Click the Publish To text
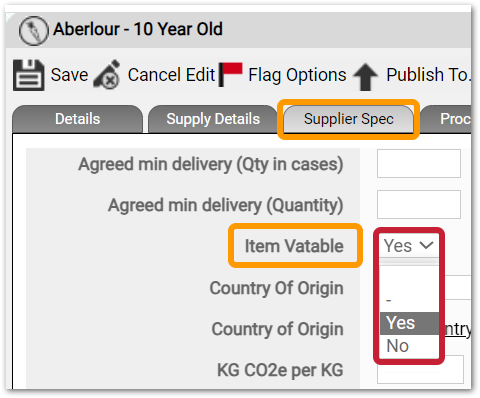The width and height of the screenshot is (480, 398). (428, 75)
